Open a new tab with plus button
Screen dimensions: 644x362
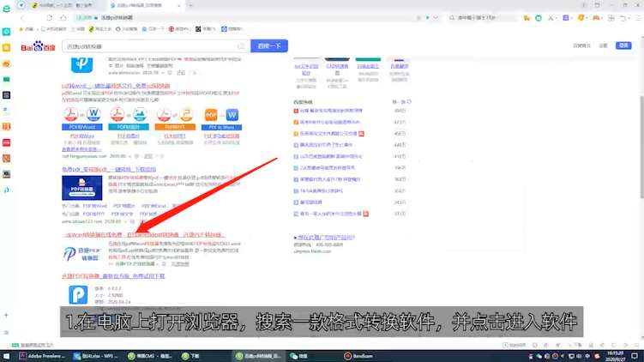click(x=190, y=5)
